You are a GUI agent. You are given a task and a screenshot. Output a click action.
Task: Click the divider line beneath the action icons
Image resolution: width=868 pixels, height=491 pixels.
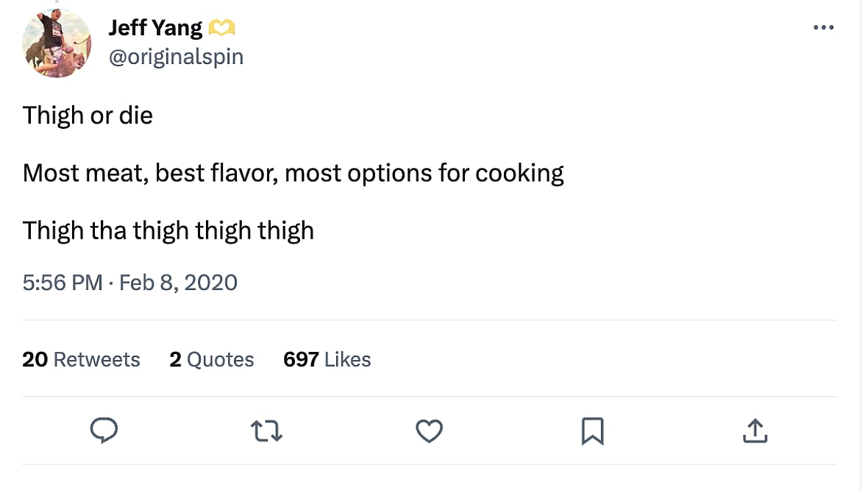(x=430, y=464)
